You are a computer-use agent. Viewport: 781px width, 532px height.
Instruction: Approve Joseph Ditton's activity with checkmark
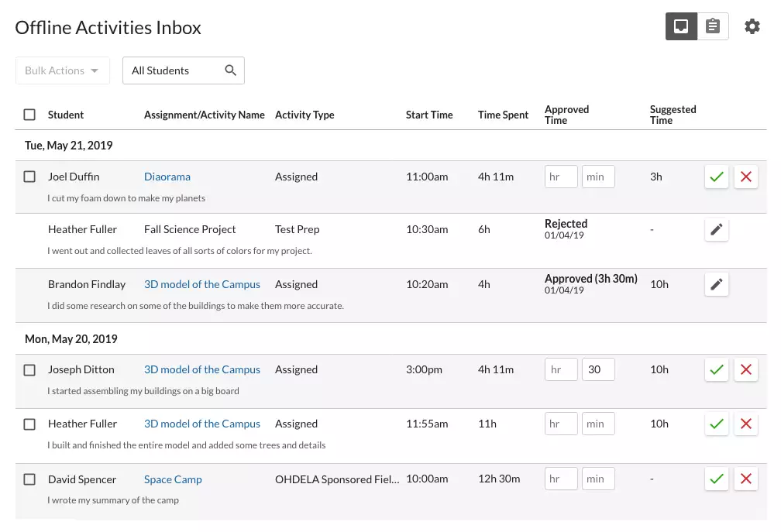click(x=717, y=369)
